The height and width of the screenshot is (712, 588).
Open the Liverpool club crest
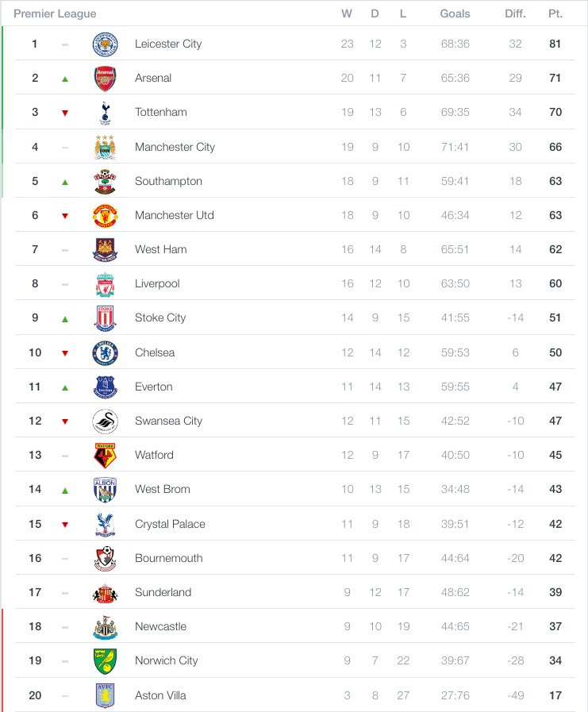click(105, 284)
